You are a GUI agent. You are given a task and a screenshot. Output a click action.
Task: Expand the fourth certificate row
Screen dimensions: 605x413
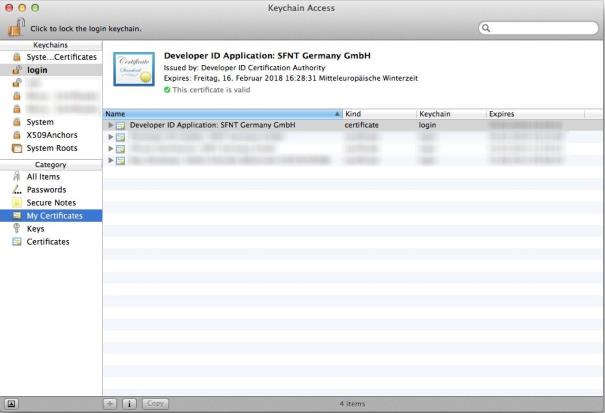tap(111, 160)
